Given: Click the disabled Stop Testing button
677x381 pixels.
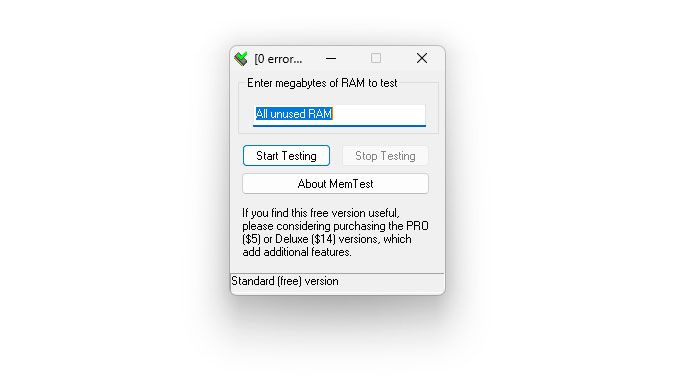Looking at the screenshot, I should pos(385,156).
